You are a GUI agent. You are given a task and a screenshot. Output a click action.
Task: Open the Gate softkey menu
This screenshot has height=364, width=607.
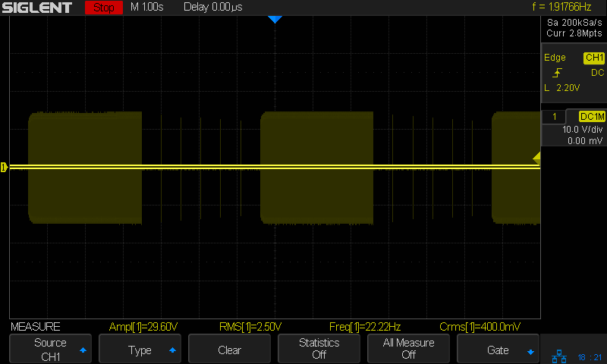pyautogui.click(x=498, y=349)
